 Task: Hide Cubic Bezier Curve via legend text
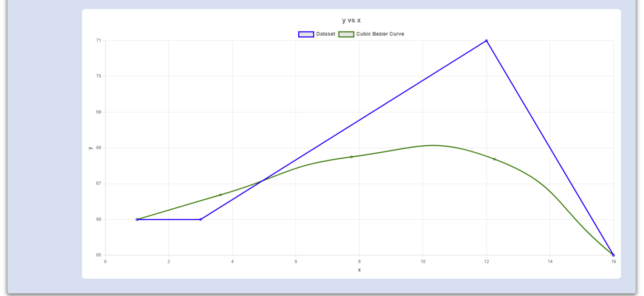(x=380, y=34)
